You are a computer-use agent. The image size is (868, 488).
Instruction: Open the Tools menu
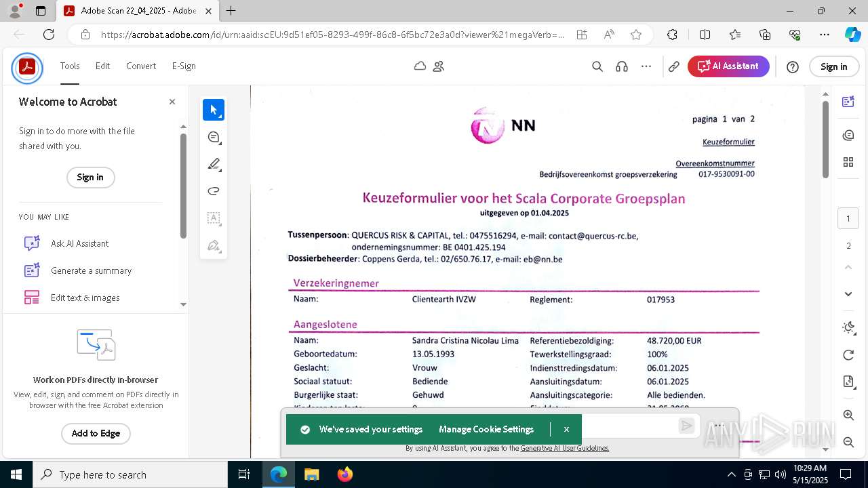pos(70,66)
